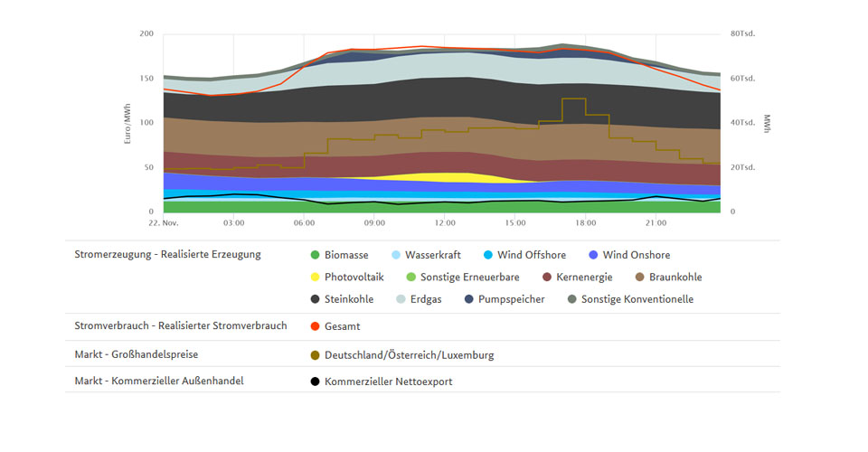This screenshot has width=868, height=452.
Task: Toggle the Sonstige Konventionelle legend label
Action: pos(637,299)
